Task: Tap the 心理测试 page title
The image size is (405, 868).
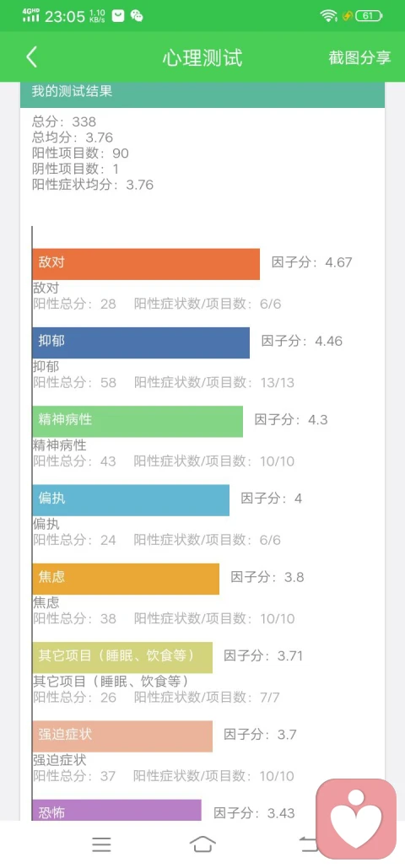Action: click(202, 57)
